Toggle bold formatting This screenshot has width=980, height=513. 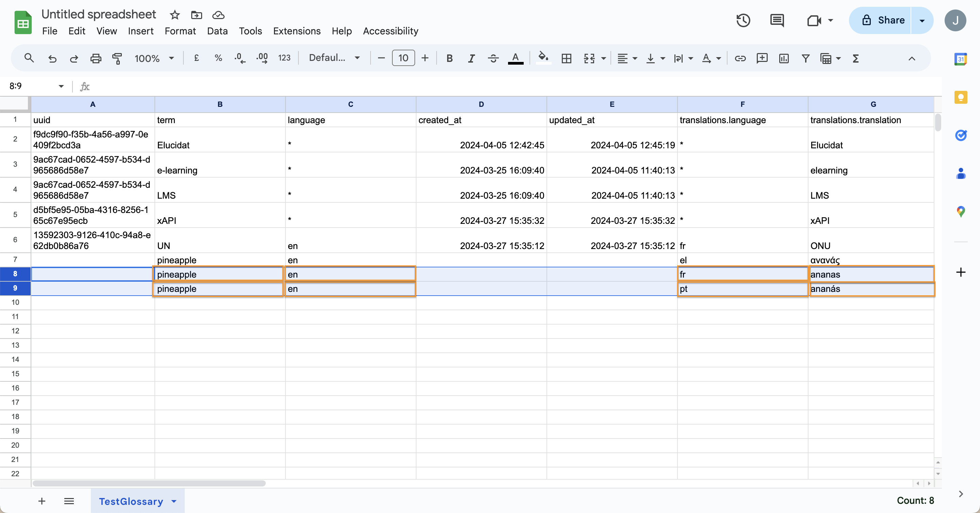point(449,58)
